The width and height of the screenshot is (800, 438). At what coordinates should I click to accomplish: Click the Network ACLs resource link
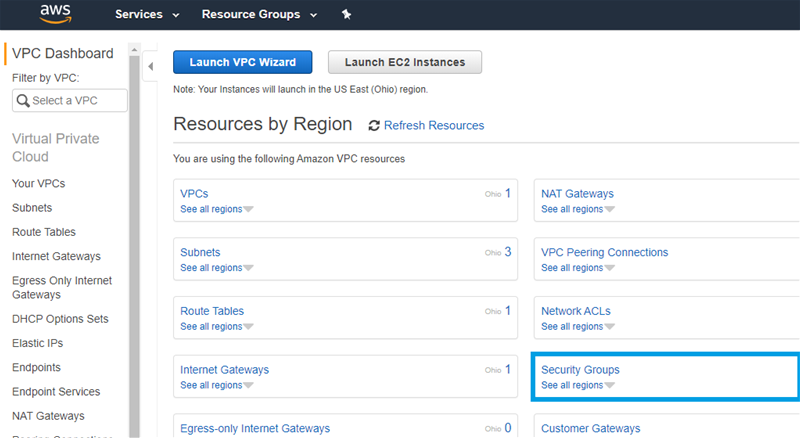[x=575, y=311]
